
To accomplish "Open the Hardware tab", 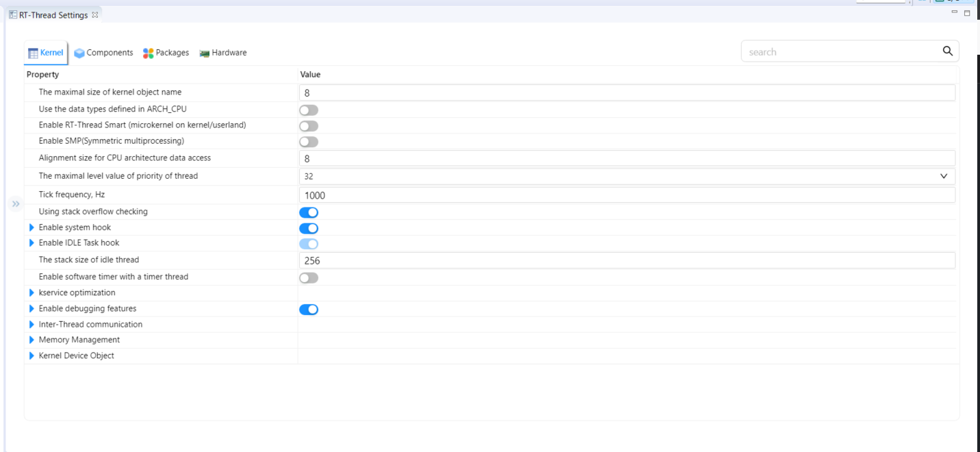I will pos(229,53).
